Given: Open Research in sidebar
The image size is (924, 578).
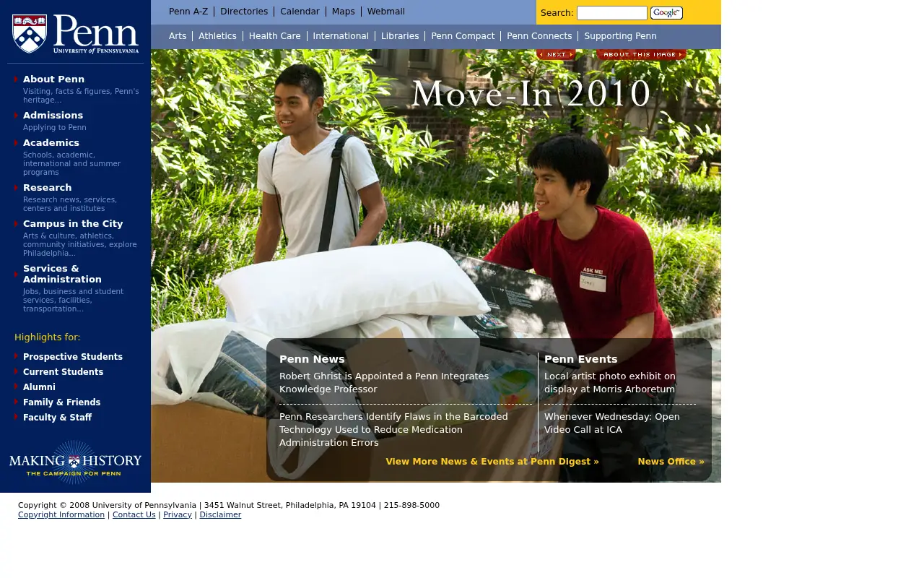Looking at the screenshot, I should (x=47, y=188).
